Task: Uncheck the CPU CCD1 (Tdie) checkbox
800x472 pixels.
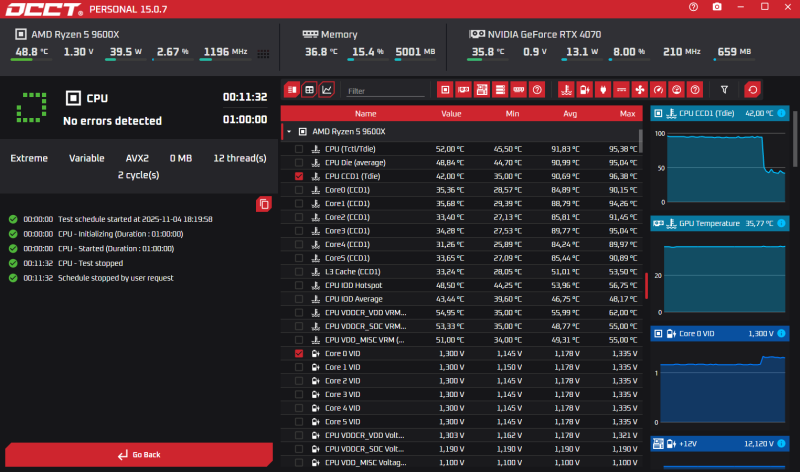Action: click(x=299, y=176)
